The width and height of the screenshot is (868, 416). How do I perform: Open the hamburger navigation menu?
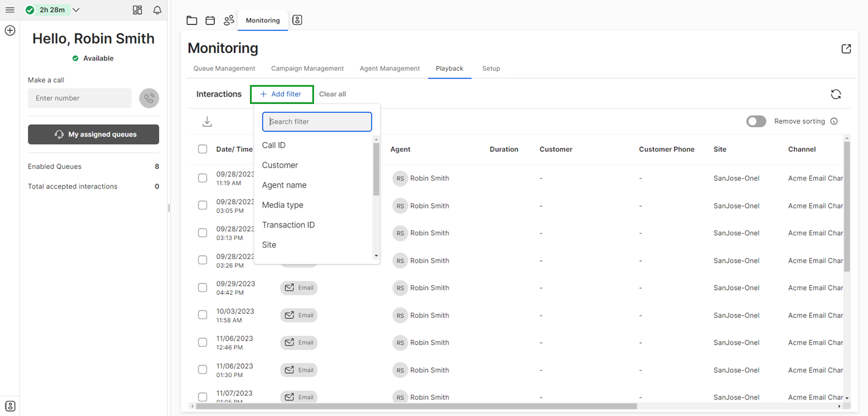pyautogui.click(x=9, y=10)
